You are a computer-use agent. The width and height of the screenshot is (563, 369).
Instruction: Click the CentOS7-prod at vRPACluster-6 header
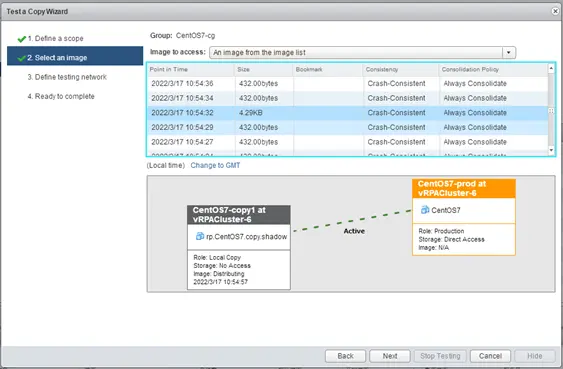pos(464,188)
